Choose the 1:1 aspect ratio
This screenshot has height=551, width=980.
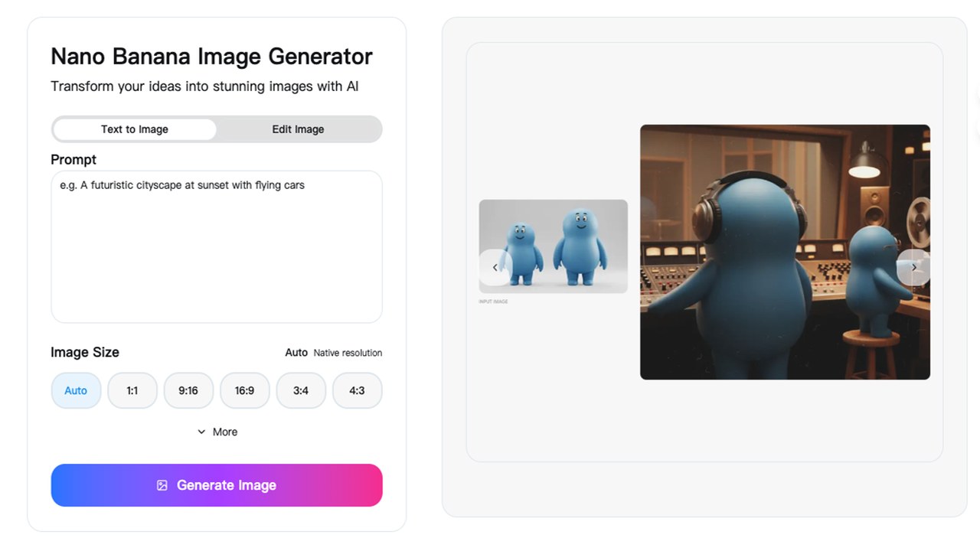click(132, 390)
